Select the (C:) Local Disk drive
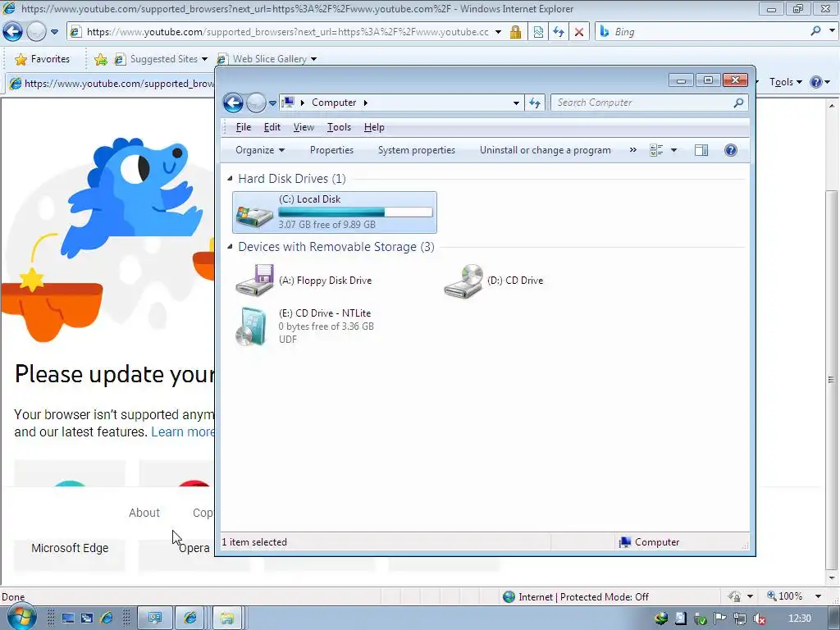The image size is (840, 630). (x=335, y=212)
